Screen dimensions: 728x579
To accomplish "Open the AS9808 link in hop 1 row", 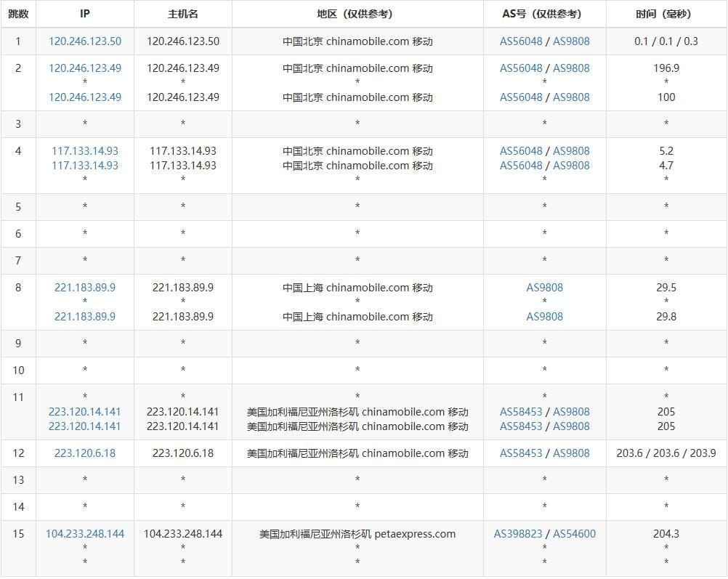I will pyautogui.click(x=571, y=41).
